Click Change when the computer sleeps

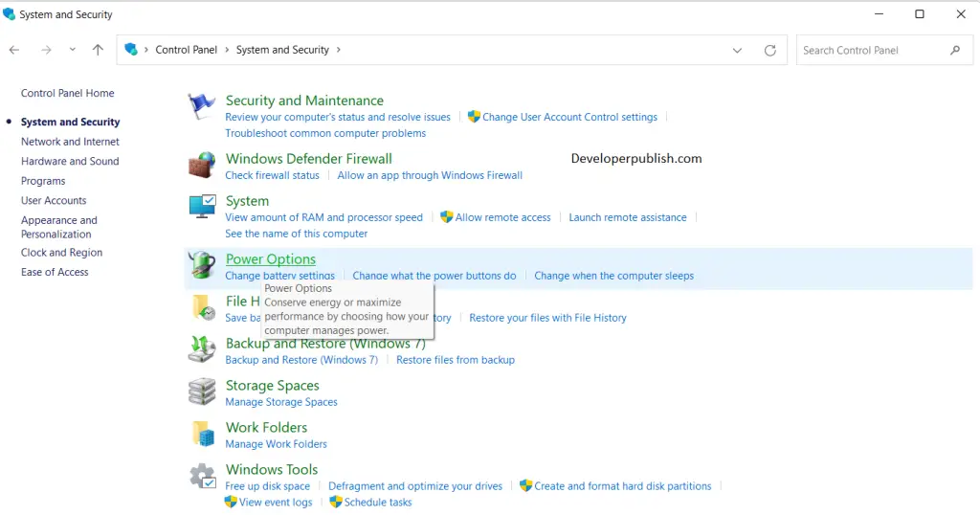(613, 276)
